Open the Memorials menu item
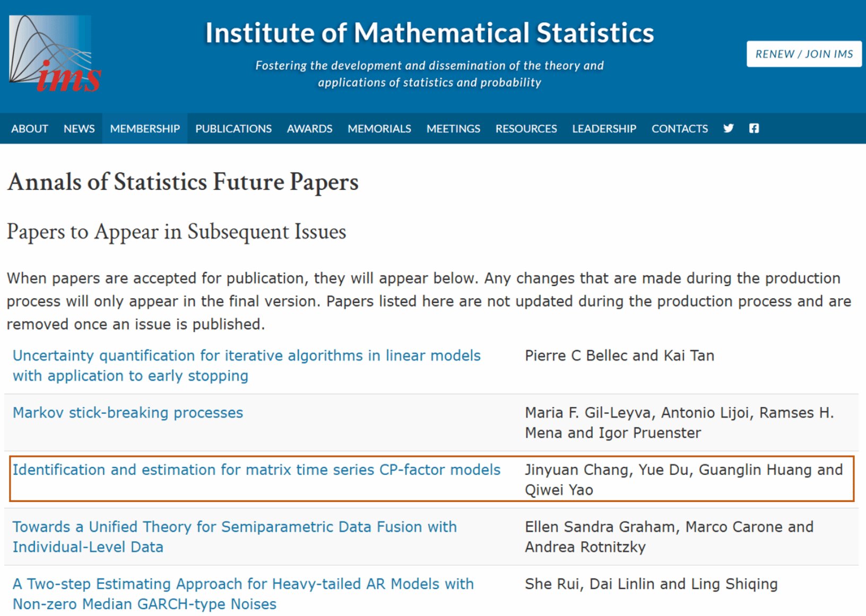This screenshot has width=866, height=616. (x=379, y=129)
